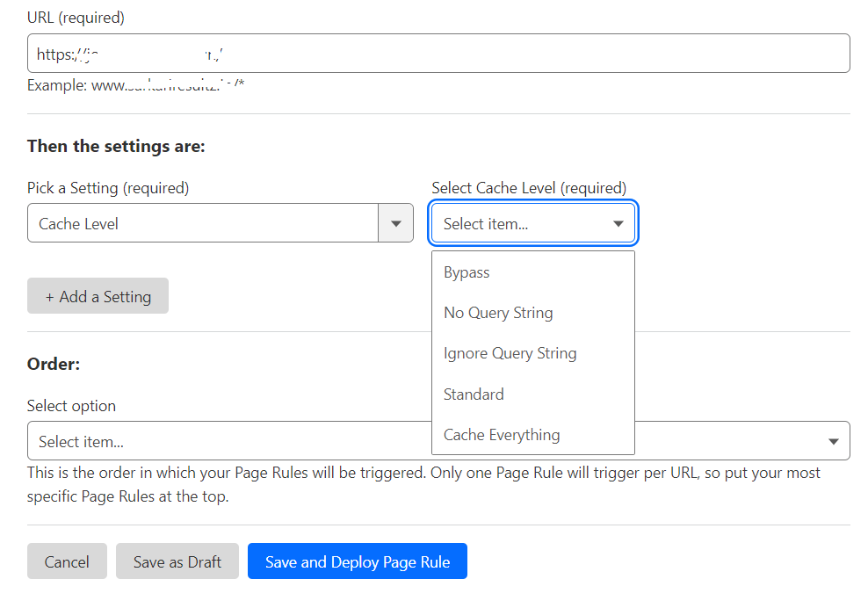This screenshot has width=868, height=608.
Task: Click the Select Cache Level dropdown chevron
Action: pos(617,222)
